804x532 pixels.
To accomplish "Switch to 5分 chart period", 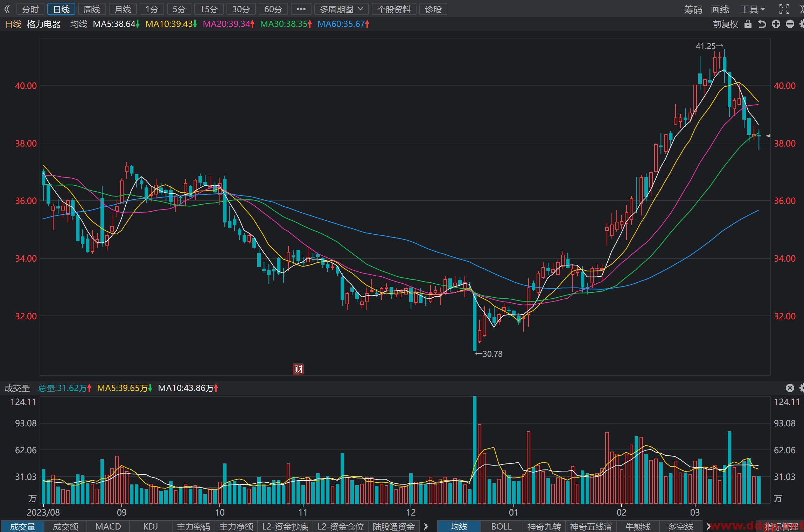I will coord(179,9).
